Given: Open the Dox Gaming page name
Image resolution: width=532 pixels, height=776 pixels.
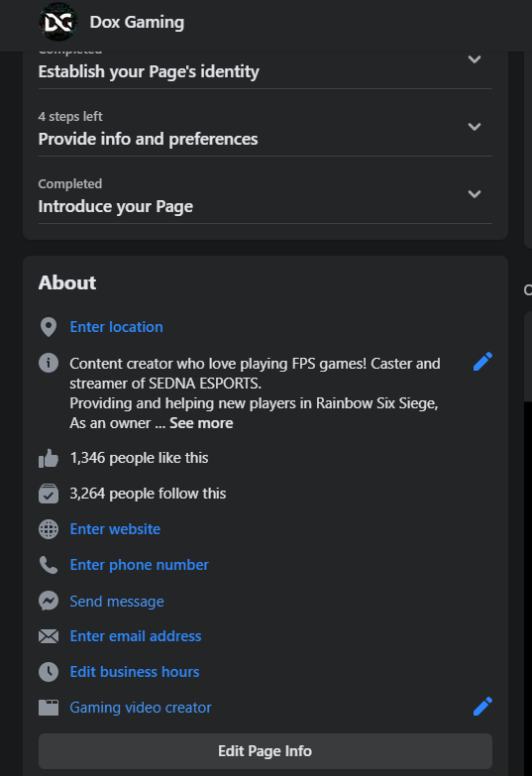Looking at the screenshot, I should (x=137, y=22).
